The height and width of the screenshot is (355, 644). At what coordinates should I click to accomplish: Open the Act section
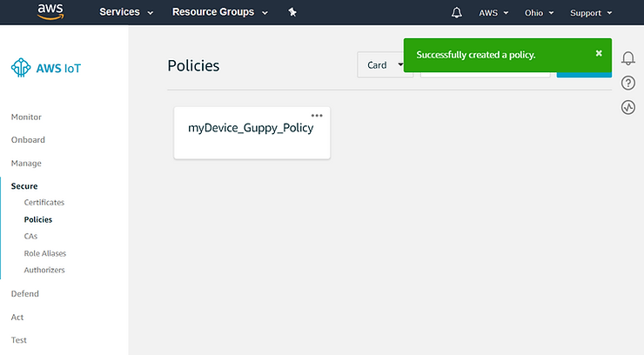[x=17, y=318]
